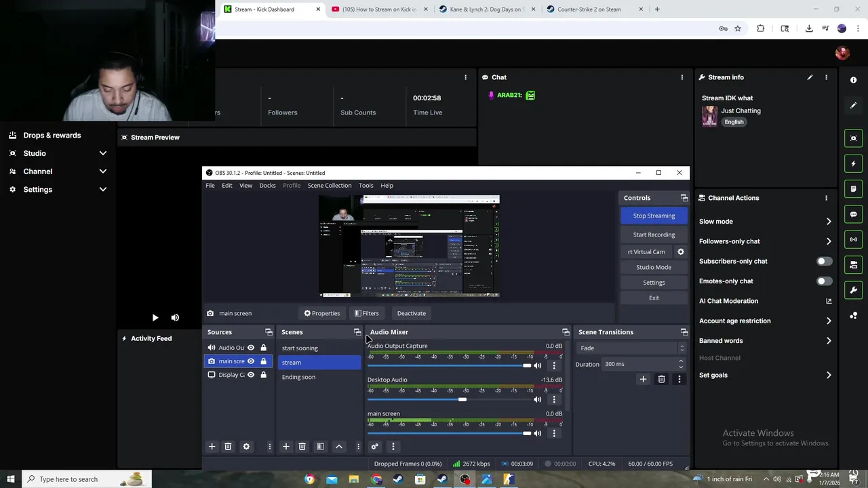
Task: Adjust transition Duration spinner arrows
Action: pos(681,364)
